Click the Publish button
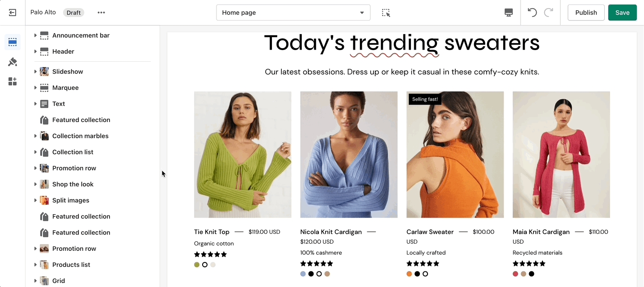This screenshot has width=644, height=287. pyautogui.click(x=586, y=13)
